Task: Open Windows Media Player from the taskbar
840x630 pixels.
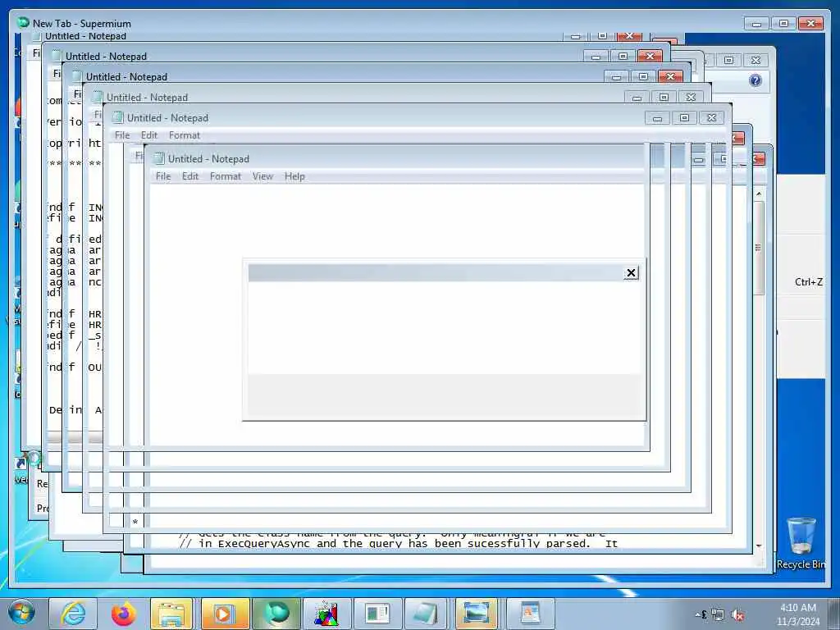Action: 223,614
